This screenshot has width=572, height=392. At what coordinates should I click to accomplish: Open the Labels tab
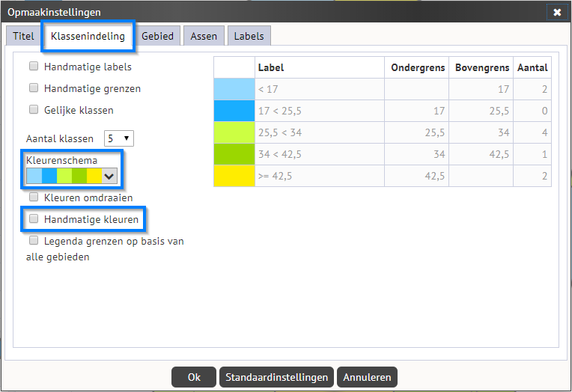(x=249, y=36)
